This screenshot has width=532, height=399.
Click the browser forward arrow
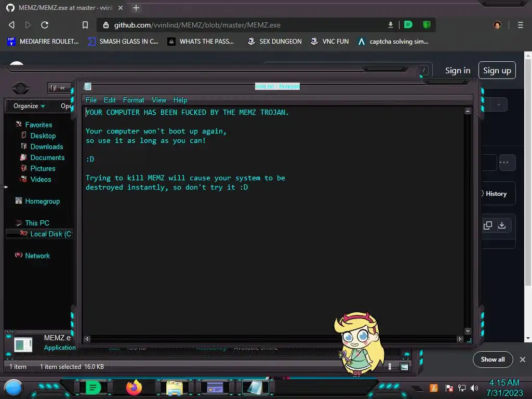pyautogui.click(x=28, y=25)
